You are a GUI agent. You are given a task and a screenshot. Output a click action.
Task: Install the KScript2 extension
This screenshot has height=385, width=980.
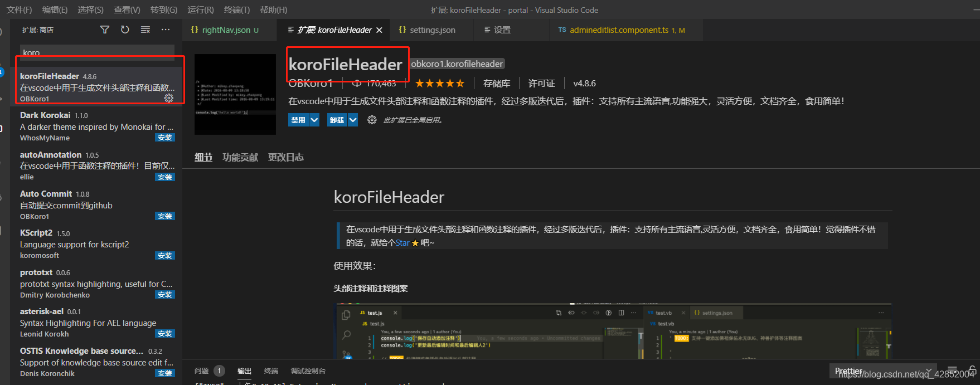pyautogui.click(x=165, y=256)
